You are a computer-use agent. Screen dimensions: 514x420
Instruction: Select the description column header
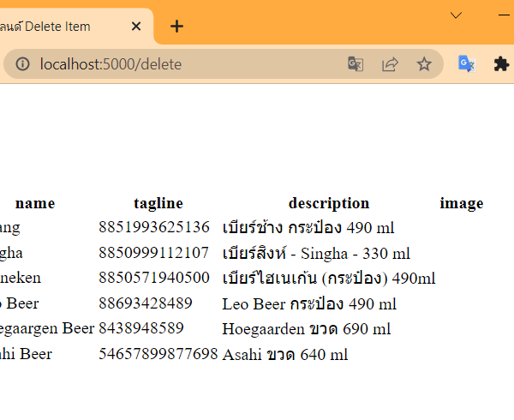[x=329, y=203]
